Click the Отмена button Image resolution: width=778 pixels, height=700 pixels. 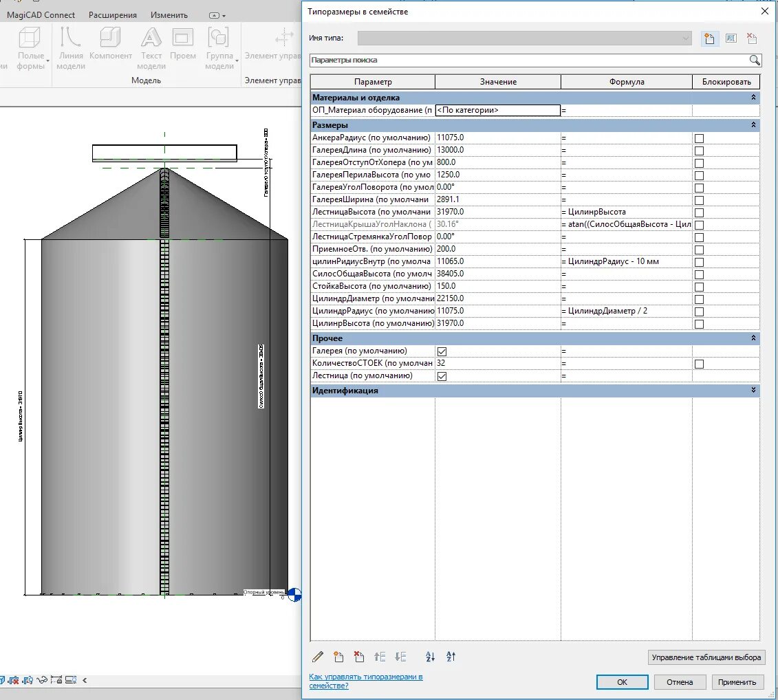point(680,682)
